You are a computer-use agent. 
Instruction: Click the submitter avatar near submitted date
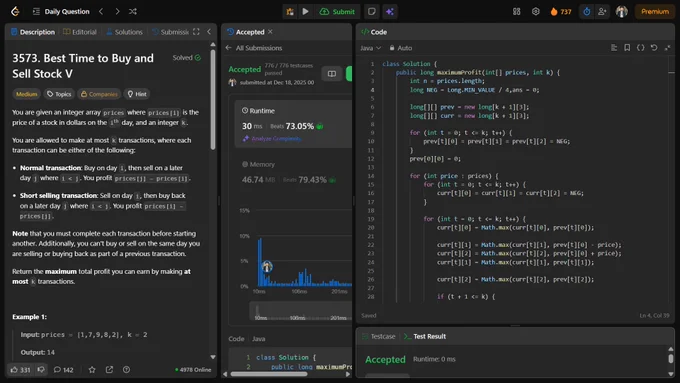pos(232,82)
